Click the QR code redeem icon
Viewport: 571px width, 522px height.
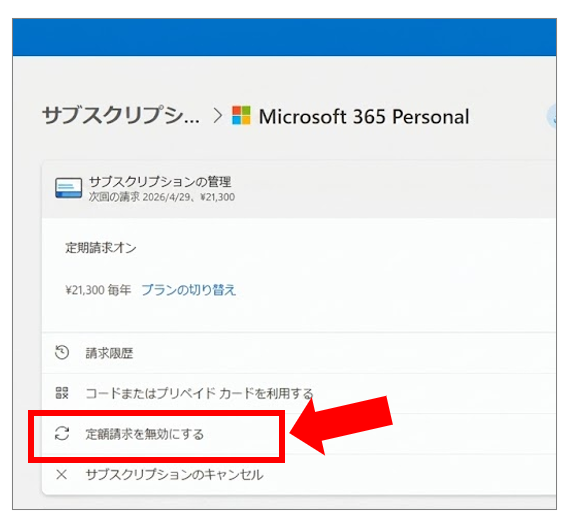tap(62, 393)
